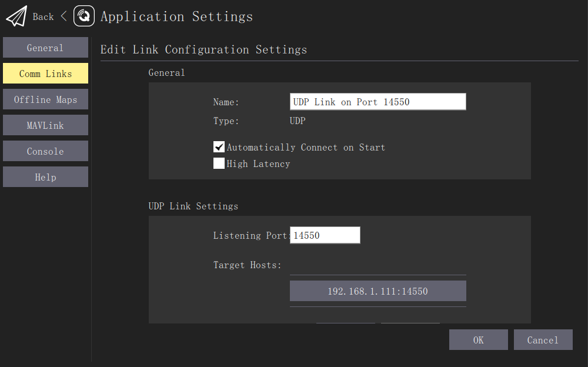The image size is (588, 367).
Task: Click the QGroundControl logo icon
Action: pyautogui.click(x=83, y=16)
